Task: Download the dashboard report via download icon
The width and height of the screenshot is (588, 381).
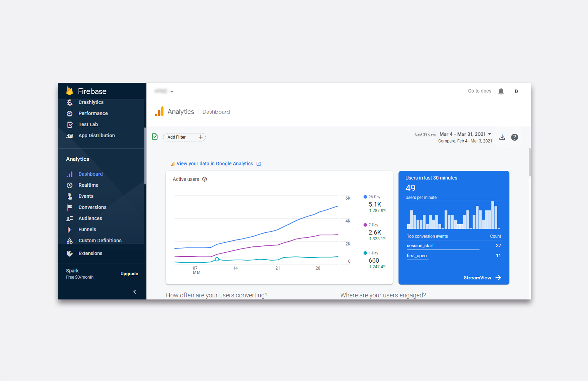Action: point(502,137)
